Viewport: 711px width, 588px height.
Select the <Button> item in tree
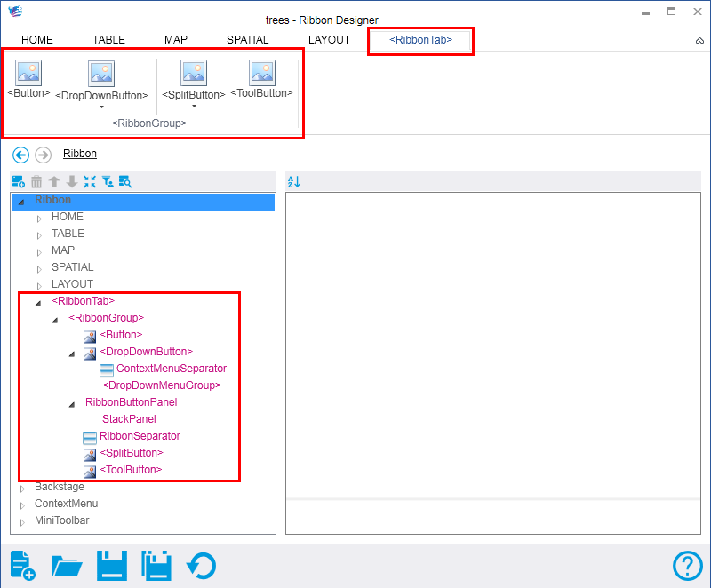(x=121, y=335)
